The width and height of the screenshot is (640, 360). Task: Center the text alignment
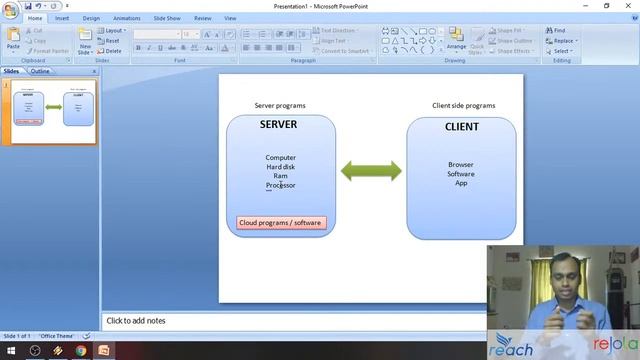257,48
